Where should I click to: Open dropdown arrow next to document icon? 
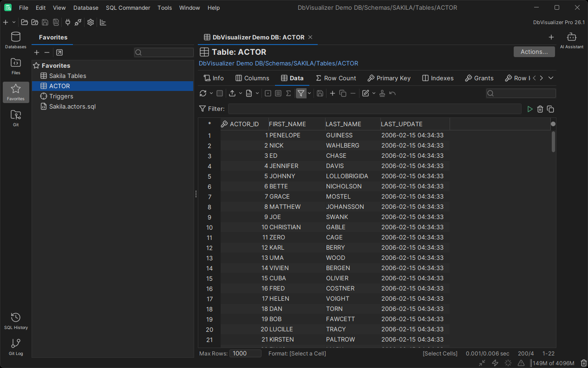click(257, 93)
